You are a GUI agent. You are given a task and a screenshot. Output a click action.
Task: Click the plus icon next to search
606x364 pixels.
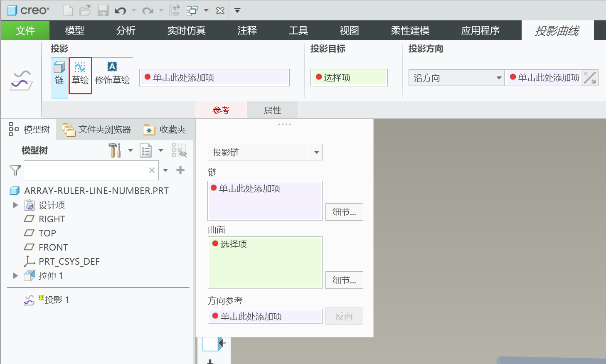click(180, 170)
